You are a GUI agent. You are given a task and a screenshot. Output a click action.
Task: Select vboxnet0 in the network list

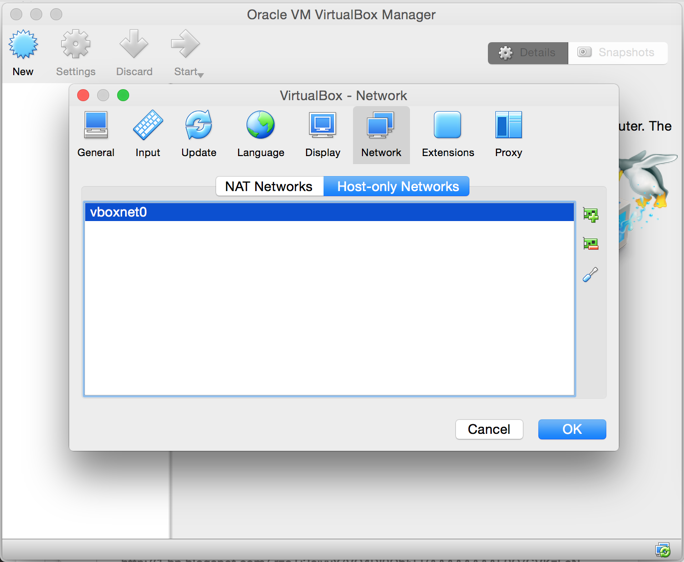point(329,212)
